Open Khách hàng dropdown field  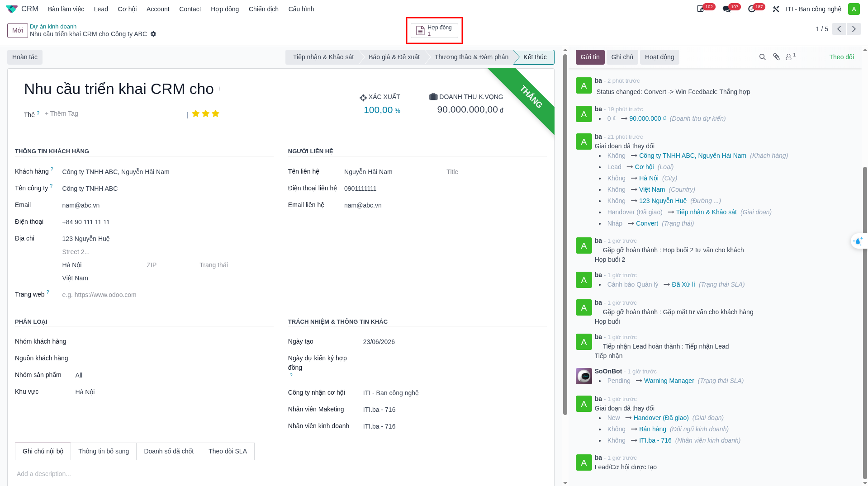click(167, 172)
